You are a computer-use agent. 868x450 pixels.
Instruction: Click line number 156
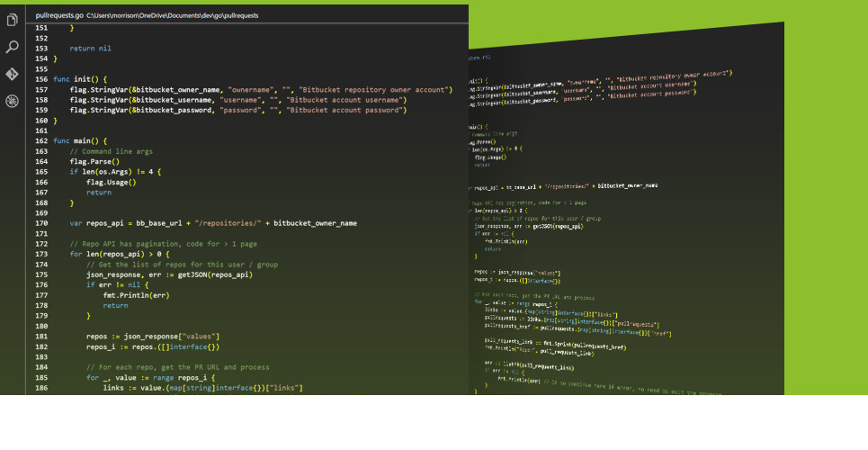[41, 79]
